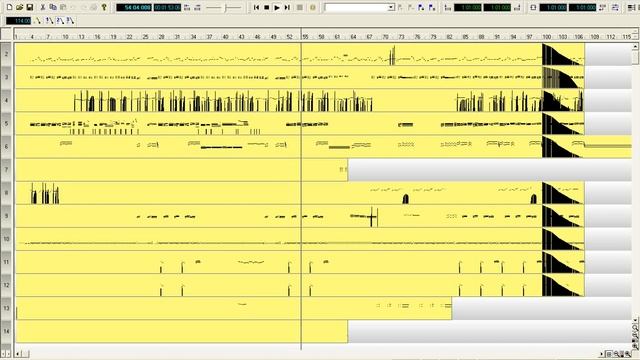Open an existing project file
Viewport: 640px width, 360px height.
click(19, 7)
